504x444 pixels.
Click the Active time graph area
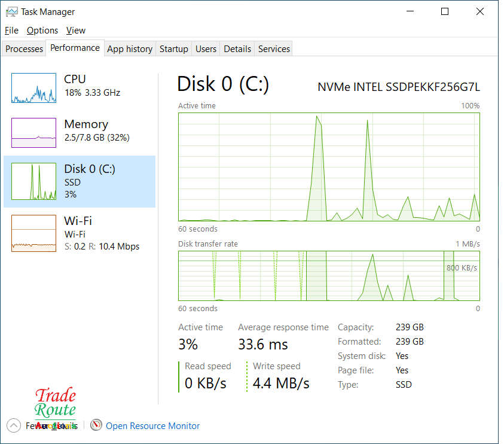click(x=329, y=167)
